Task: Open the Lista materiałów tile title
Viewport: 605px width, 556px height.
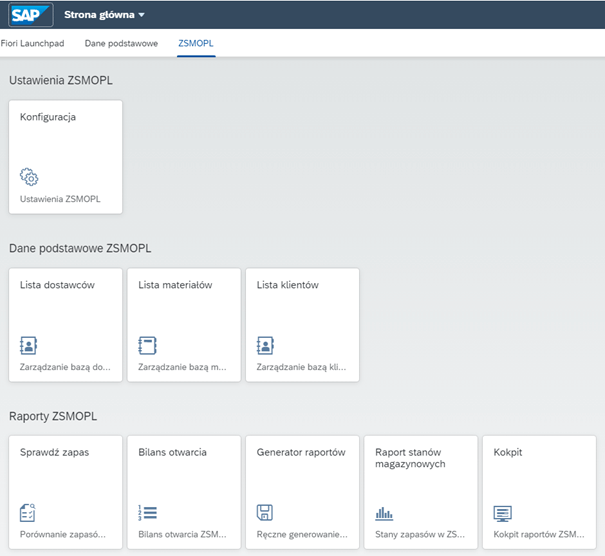Action: (x=175, y=285)
